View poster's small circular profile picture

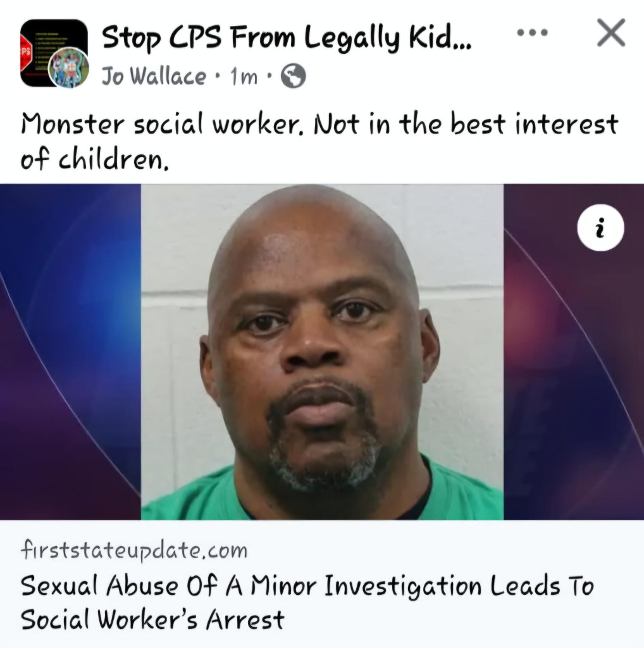pos(68,67)
